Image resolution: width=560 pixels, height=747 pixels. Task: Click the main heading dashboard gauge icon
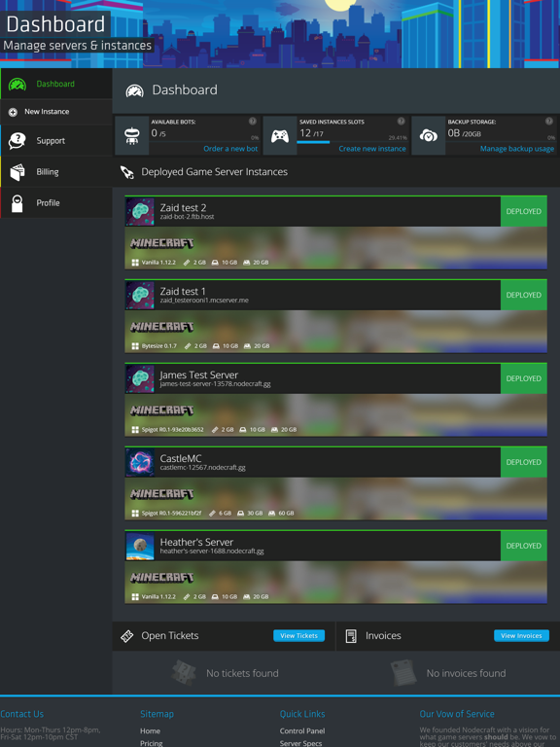pos(135,90)
